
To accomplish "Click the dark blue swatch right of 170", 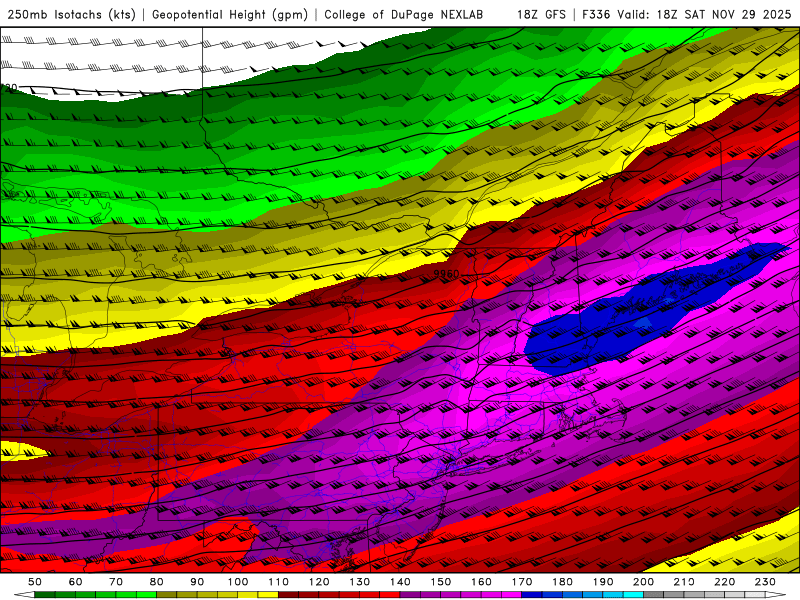I will (532, 595).
